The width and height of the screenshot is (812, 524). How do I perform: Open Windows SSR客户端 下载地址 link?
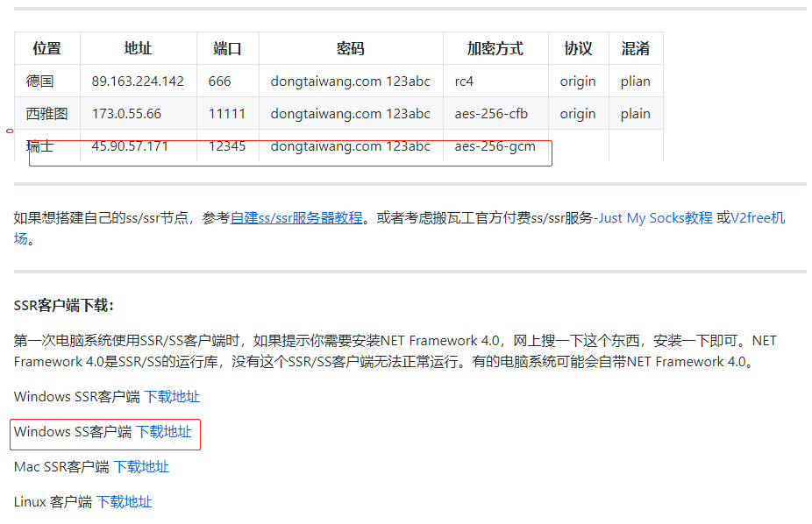tap(172, 397)
